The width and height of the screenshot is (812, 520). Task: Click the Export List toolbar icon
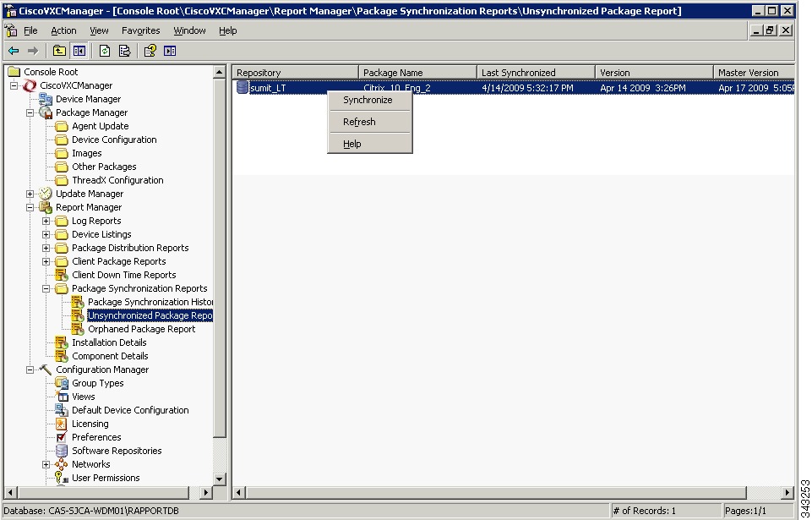tap(124, 51)
